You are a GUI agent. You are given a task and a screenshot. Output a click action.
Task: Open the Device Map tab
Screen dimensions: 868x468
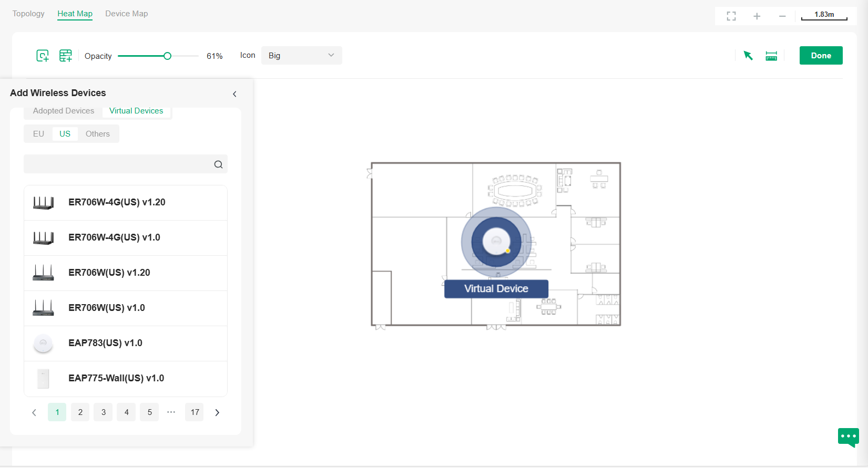coord(126,14)
